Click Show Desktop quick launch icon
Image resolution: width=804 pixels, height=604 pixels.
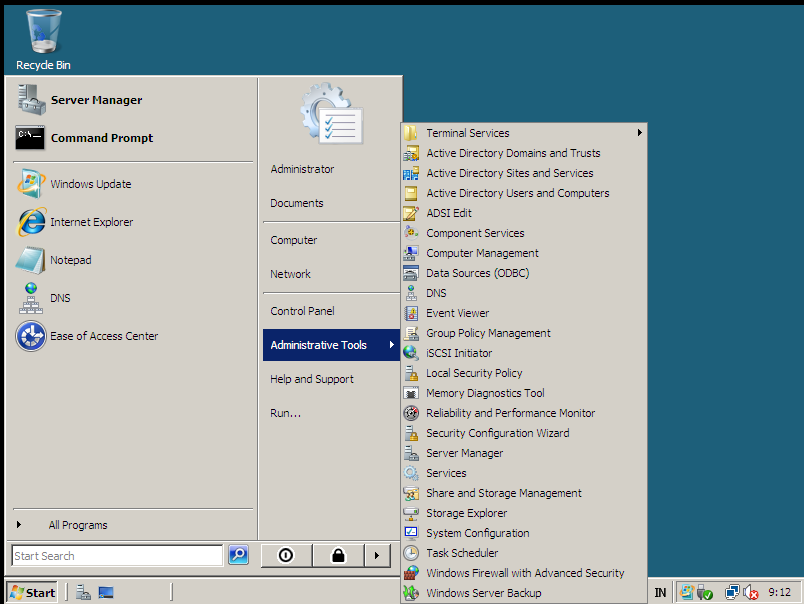click(106, 593)
